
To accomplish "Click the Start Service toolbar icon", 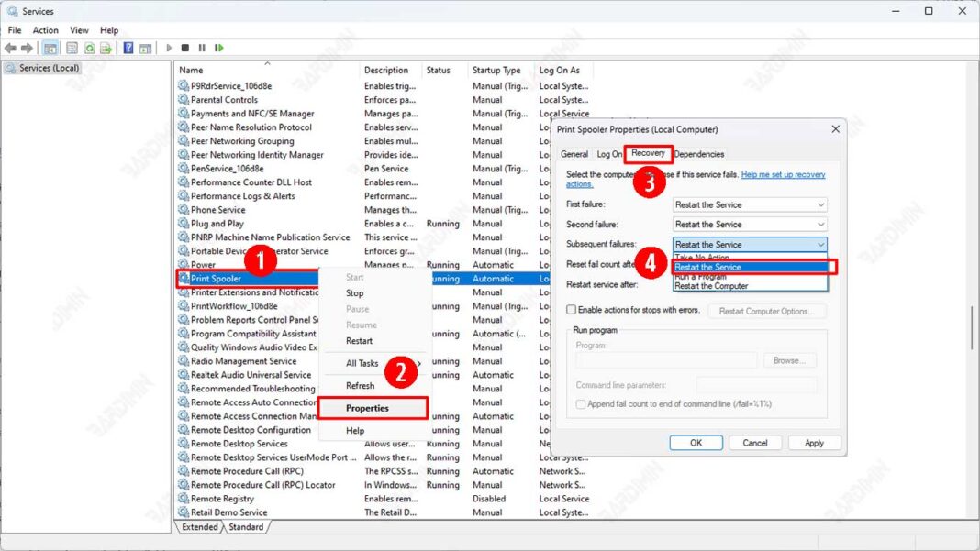I will coord(168,48).
